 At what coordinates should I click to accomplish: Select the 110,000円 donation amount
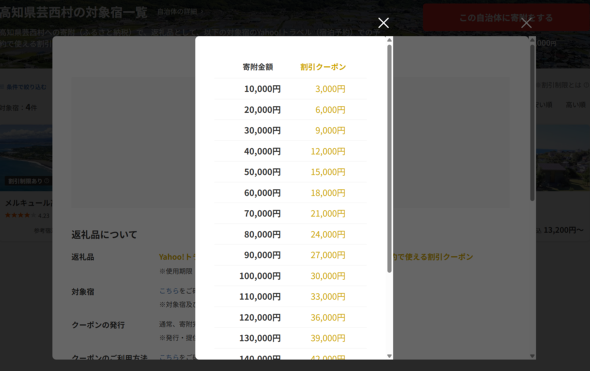click(x=260, y=297)
